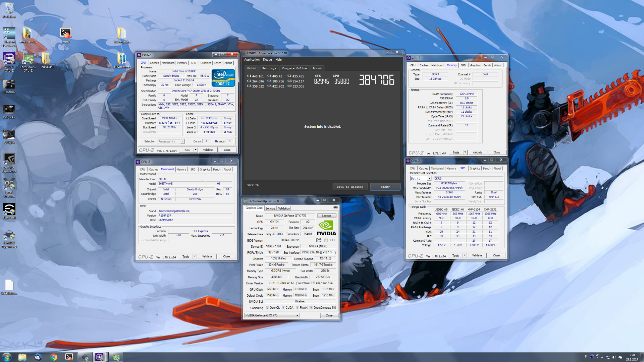Screen dimensions: 644x362
Task: Click the Part Number F3-2133C10-8GXM field
Action: click(x=449, y=197)
